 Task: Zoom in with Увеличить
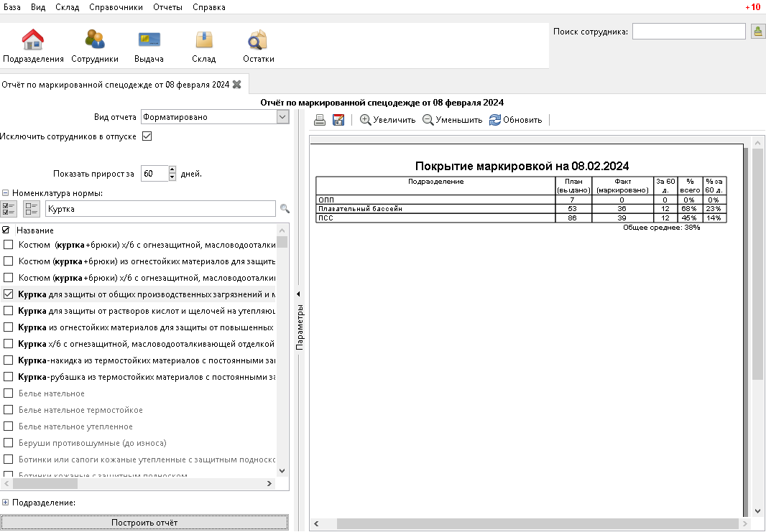click(387, 120)
